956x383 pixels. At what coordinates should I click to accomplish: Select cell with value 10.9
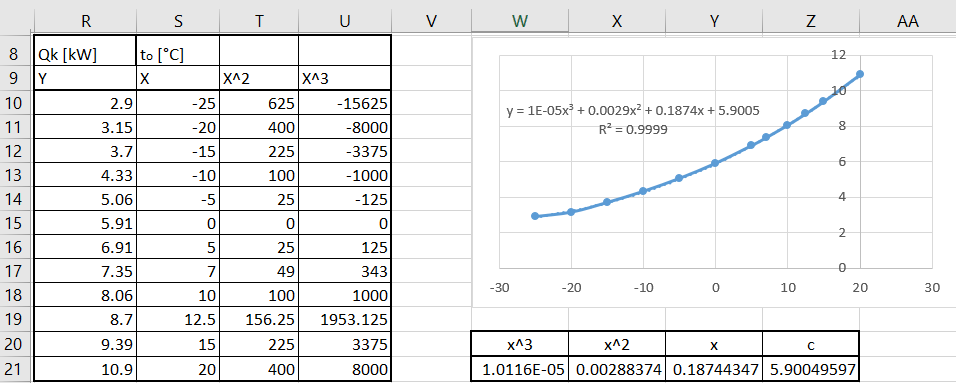[85, 368]
